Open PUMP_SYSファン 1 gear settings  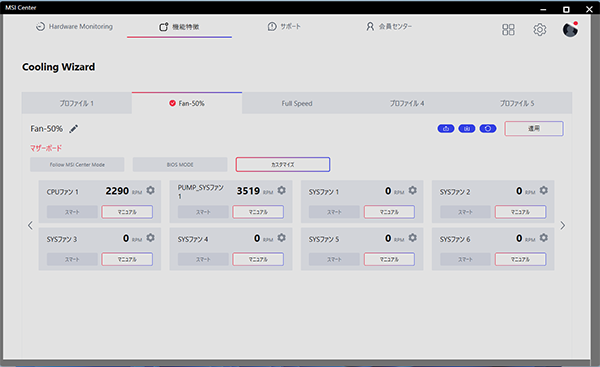point(282,190)
